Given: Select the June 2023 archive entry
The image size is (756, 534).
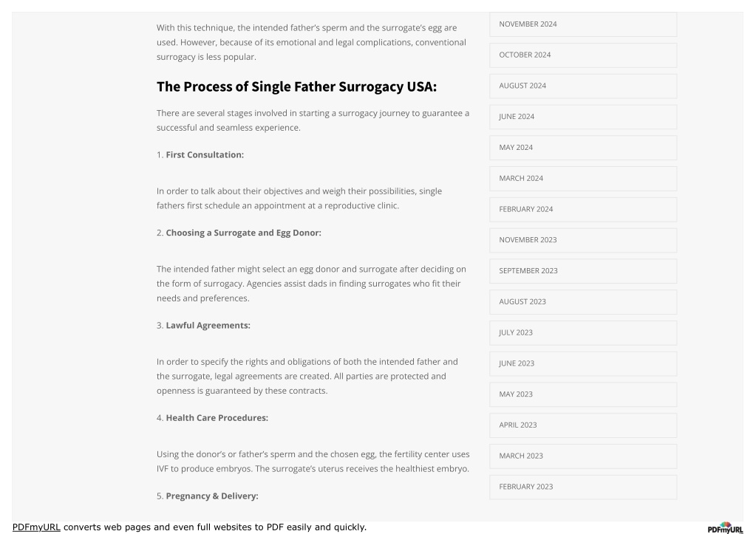Looking at the screenshot, I should click(583, 363).
